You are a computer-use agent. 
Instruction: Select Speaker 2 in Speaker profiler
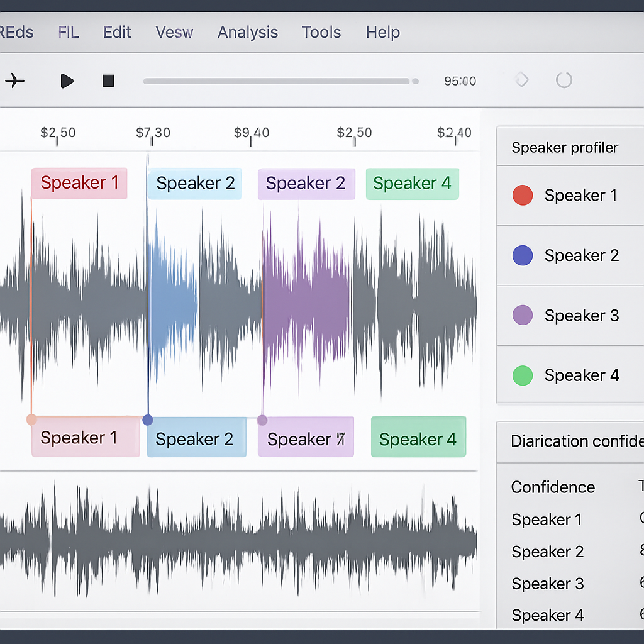click(x=570, y=255)
